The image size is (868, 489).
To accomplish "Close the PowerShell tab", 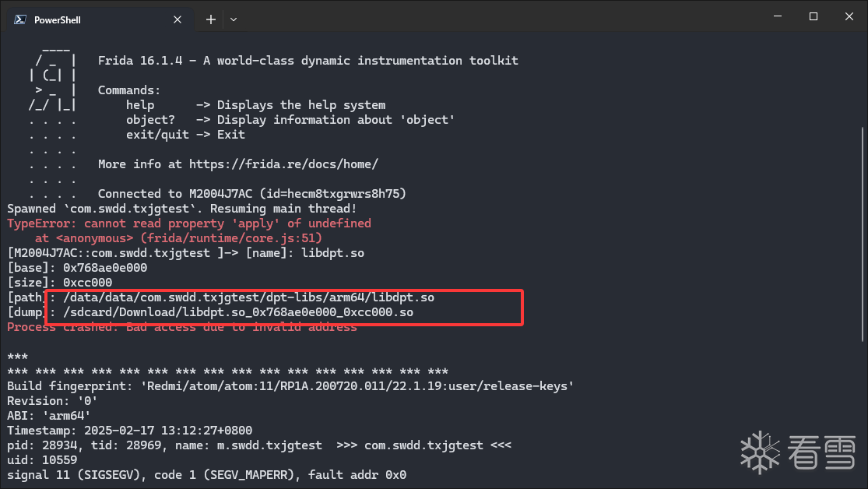I will pyautogui.click(x=179, y=19).
